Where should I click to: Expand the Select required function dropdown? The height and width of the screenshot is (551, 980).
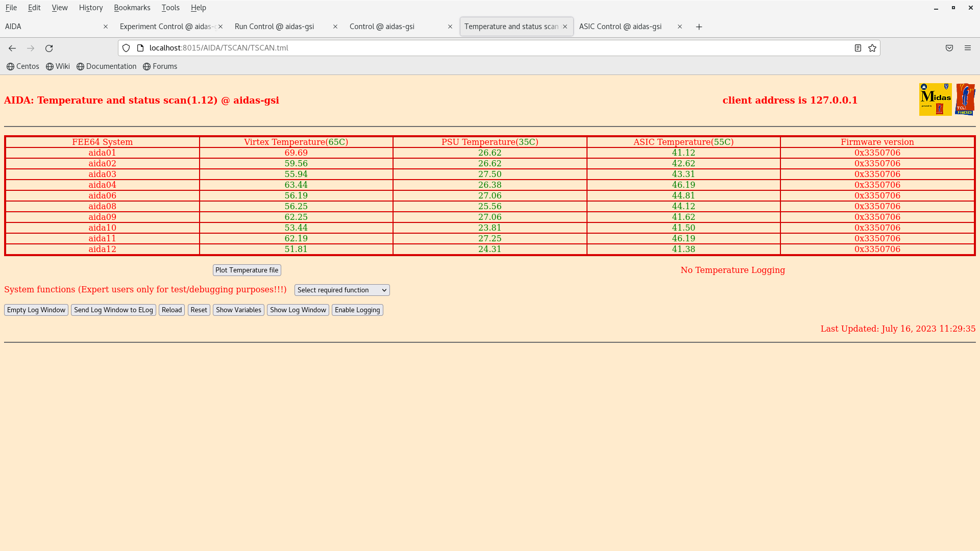[x=342, y=290]
